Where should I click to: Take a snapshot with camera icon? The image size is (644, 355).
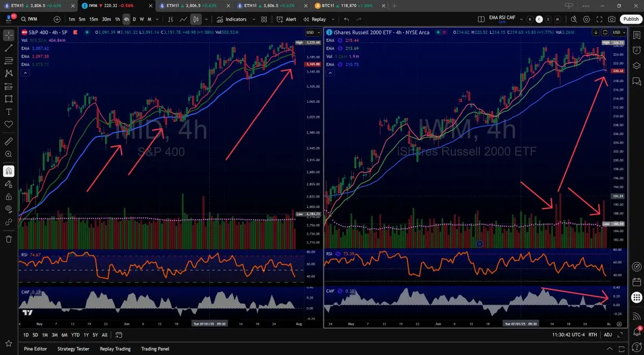coord(612,19)
